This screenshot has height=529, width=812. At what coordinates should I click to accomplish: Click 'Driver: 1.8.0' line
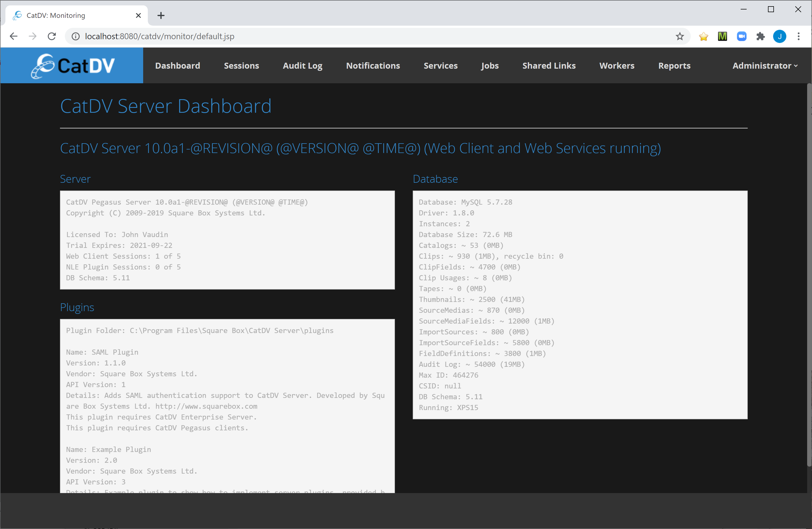click(446, 213)
